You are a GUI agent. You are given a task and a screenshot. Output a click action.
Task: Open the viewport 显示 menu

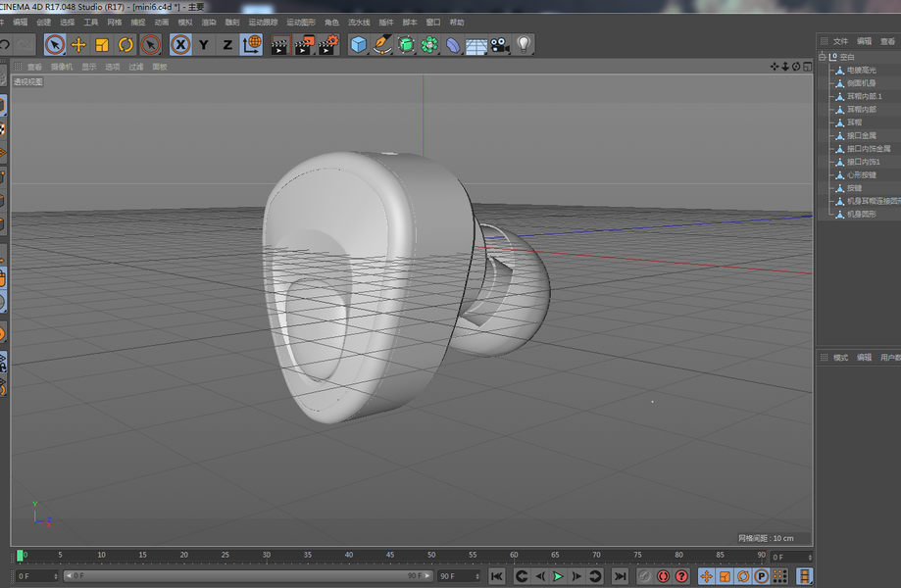coord(89,68)
